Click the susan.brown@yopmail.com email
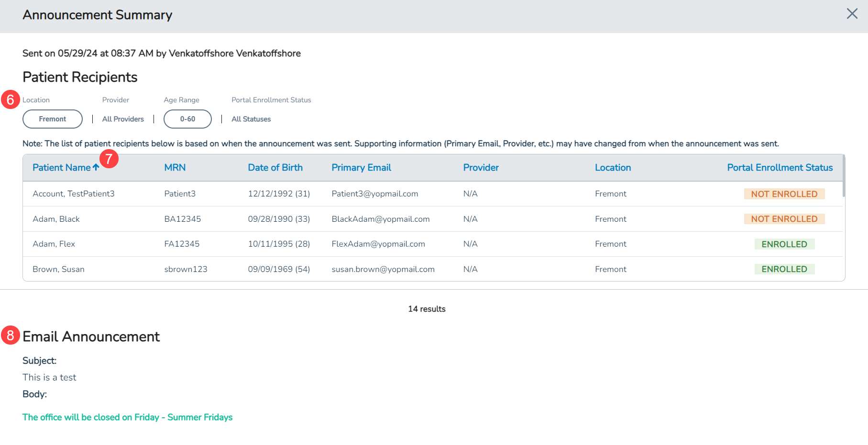The width and height of the screenshot is (868, 445). pos(383,269)
